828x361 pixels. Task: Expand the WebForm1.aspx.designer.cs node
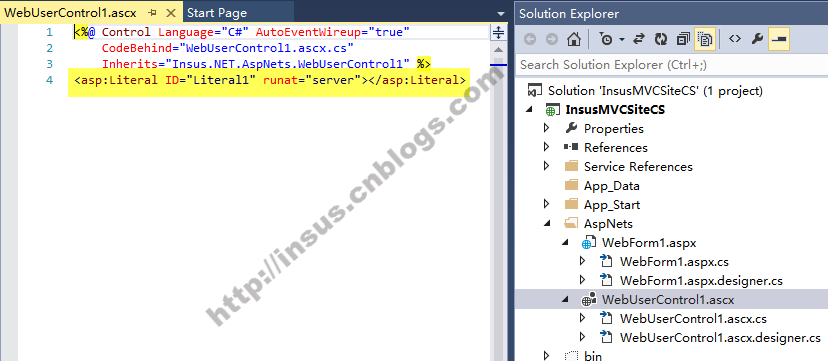point(583,280)
